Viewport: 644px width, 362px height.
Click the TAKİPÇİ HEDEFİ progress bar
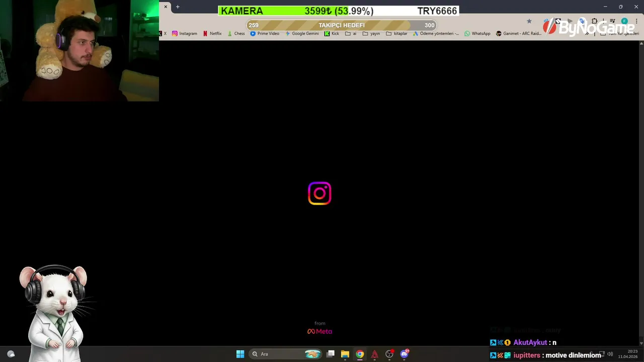(x=342, y=25)
